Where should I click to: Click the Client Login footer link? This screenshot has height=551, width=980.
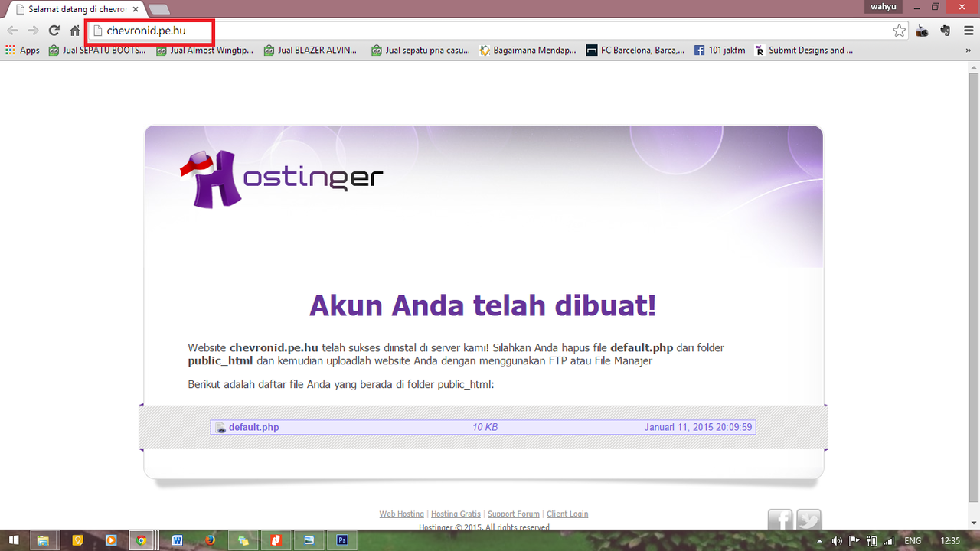point(567,514)
